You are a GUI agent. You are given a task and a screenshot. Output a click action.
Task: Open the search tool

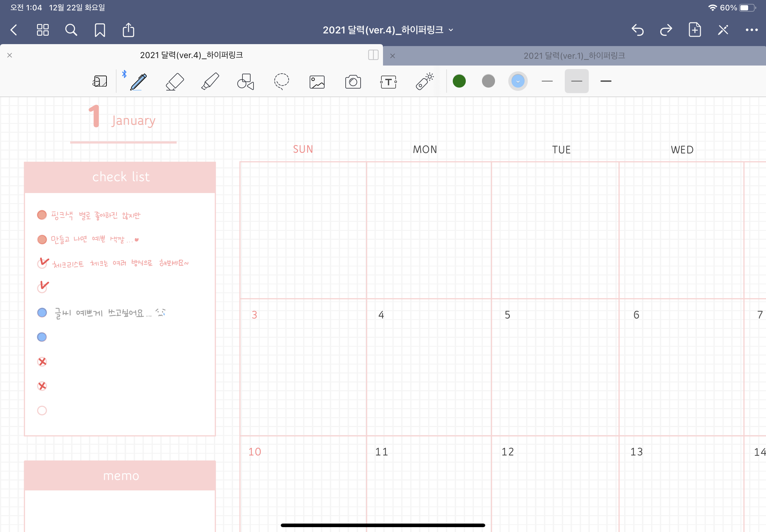click(71, 30)
